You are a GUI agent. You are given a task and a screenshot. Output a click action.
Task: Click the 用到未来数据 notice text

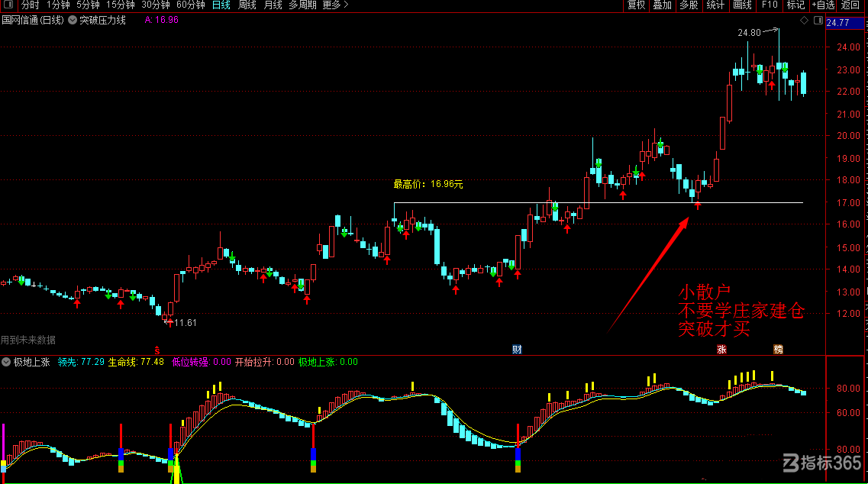point(28,340)
